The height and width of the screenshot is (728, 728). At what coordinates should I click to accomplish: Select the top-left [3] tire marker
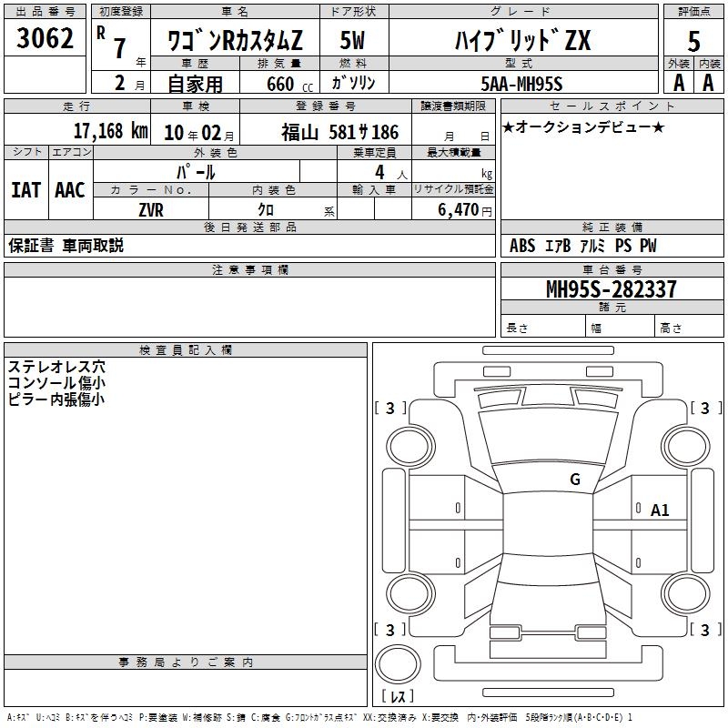[390, 409]
